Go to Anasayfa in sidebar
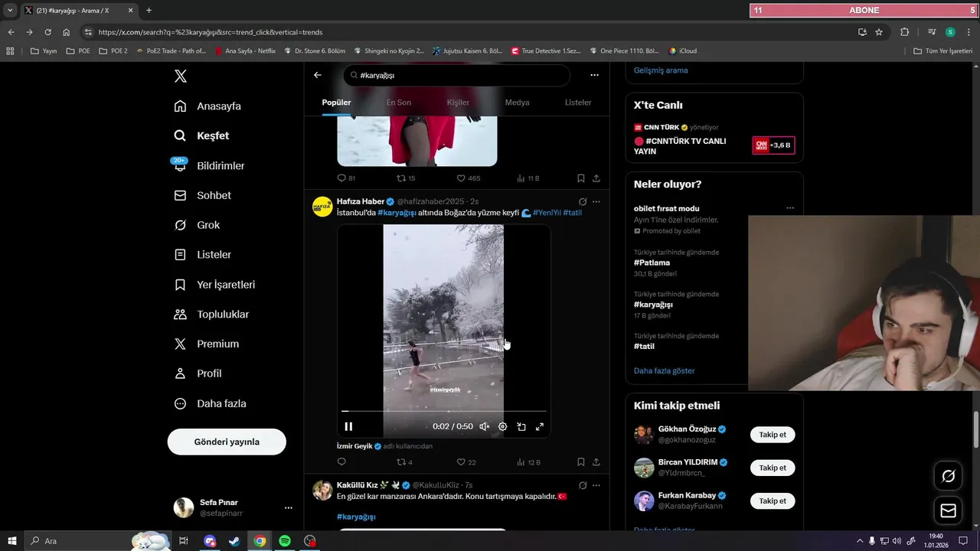Screen dimensions: 980x551 point(207,106)
